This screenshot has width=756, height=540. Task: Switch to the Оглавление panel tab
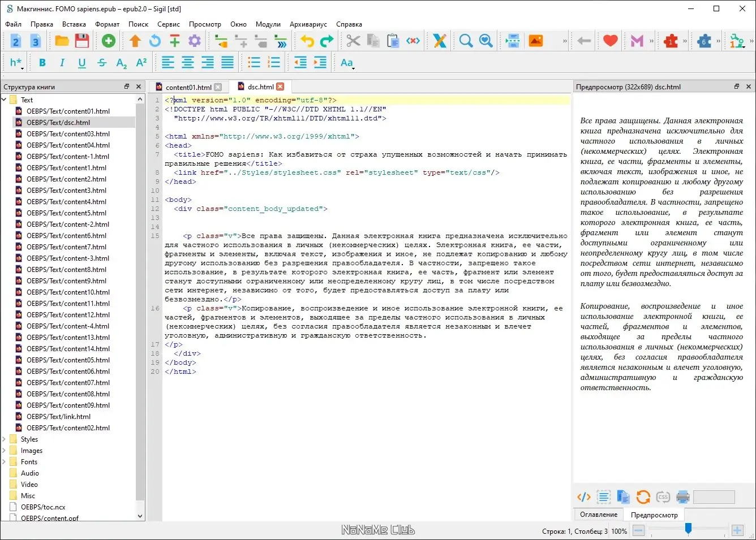[598, 515]
